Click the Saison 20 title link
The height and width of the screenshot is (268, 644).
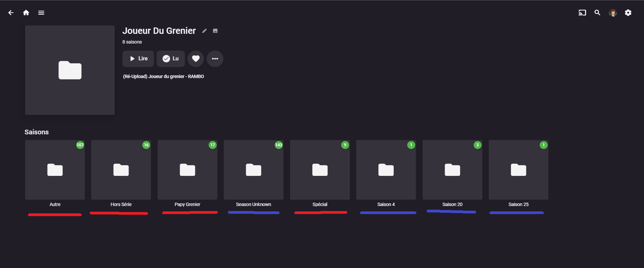pyautogui.click(x=452, y=204)
